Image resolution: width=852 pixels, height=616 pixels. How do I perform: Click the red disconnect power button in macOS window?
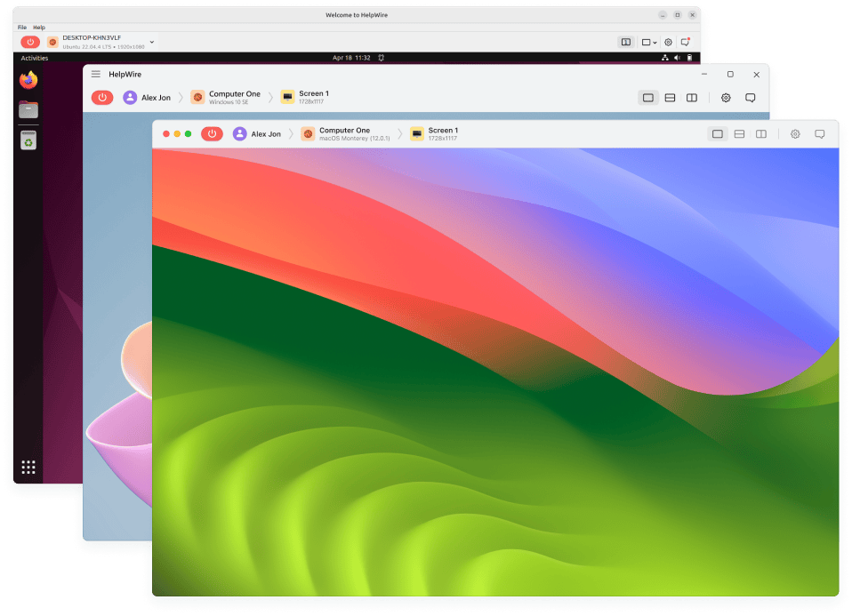click(x=212, y=133)
